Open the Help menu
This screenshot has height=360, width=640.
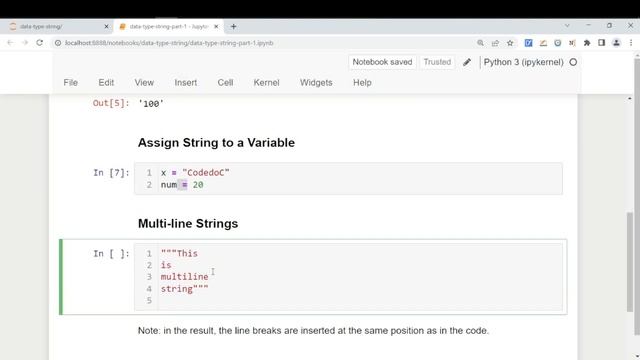click(x=362, y=82)
